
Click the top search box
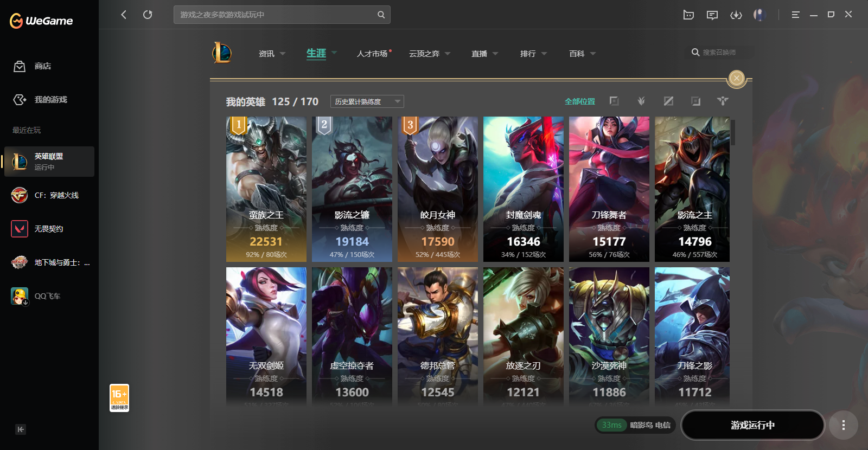click(x=282, y=15)
